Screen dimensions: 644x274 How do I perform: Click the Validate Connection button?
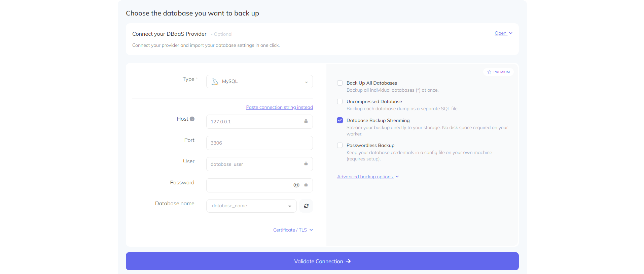point(322,261)
